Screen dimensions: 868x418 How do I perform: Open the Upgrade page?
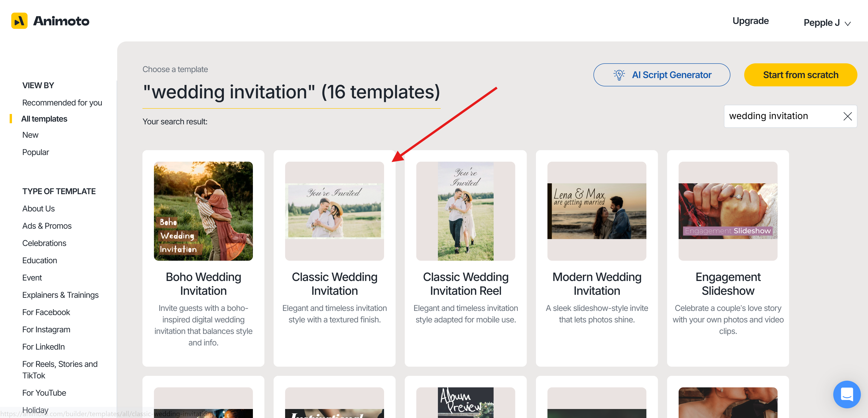coord(751,20)
